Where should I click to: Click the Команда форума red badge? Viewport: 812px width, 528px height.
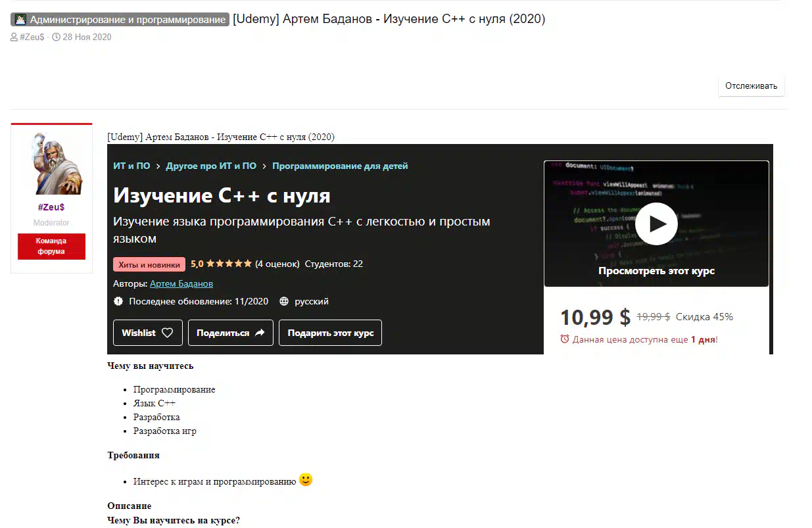51,246
